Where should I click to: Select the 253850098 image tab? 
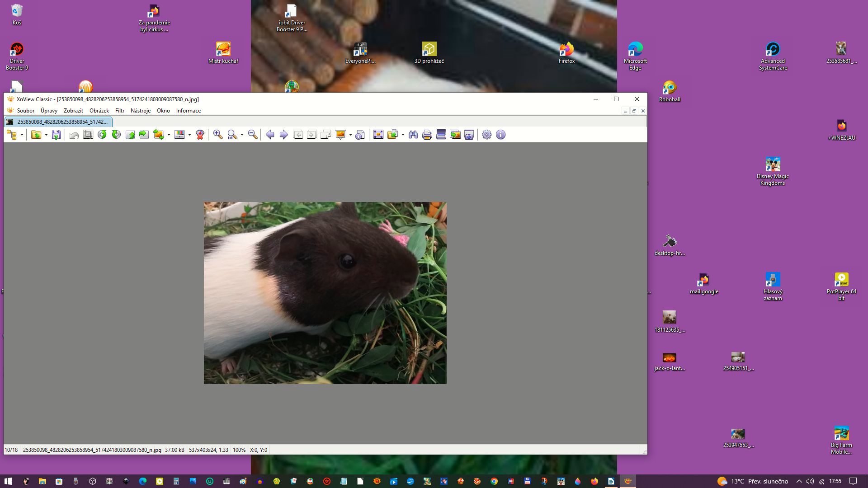[58, 122]
